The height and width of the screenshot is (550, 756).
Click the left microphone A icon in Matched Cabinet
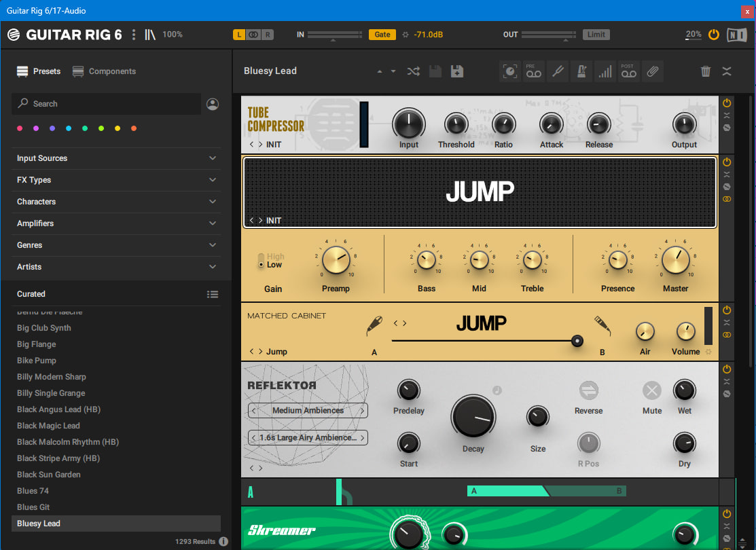click(x=374, y=325)
